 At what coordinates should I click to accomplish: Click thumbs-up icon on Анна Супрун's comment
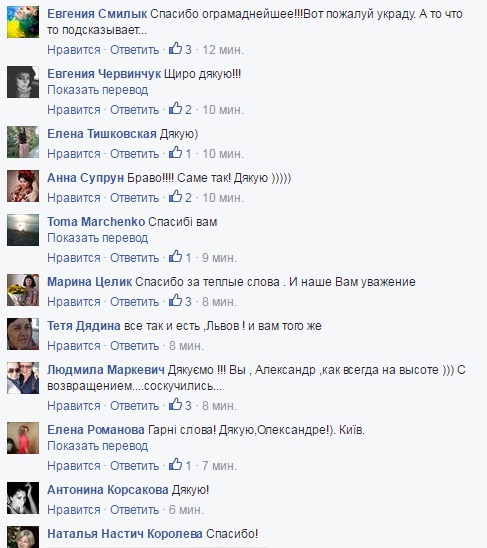point(176,197)
